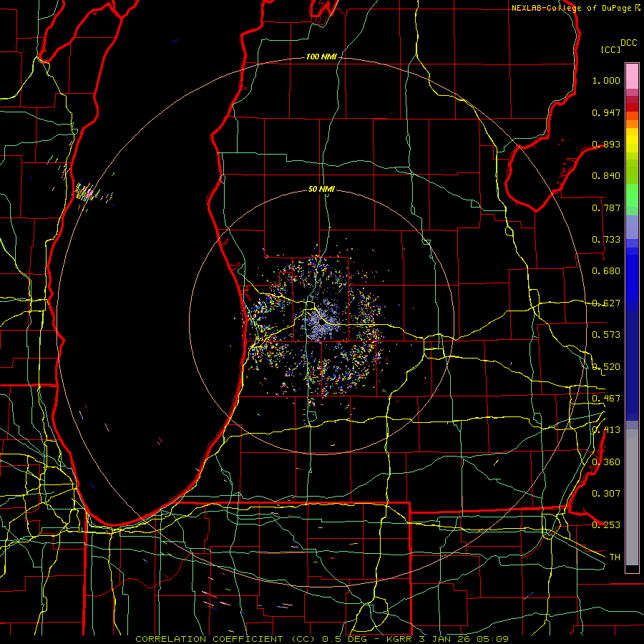Click the 0.893 legend value
The height and width of the screenshot is (644, 644).
point(606,144)
